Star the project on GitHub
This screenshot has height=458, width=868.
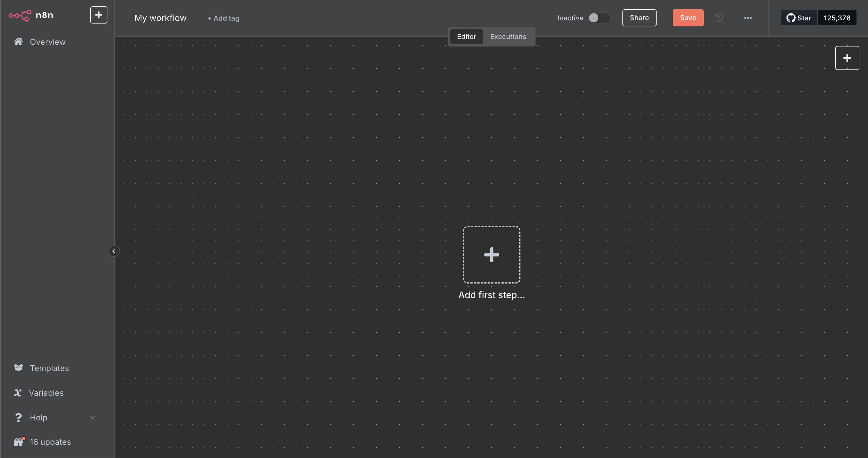pyautogui.click(x=798, y=18)
